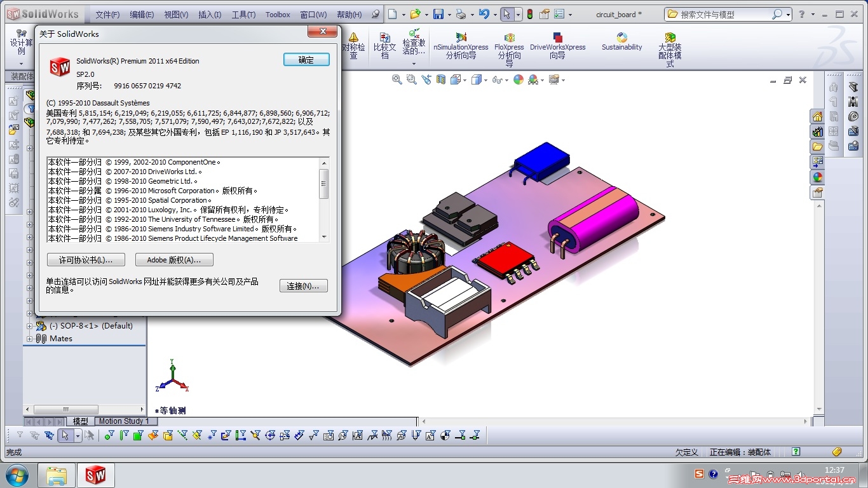Open the New document dropdown arrow
This screenshot has width=868, height=488.
(403, 15)
